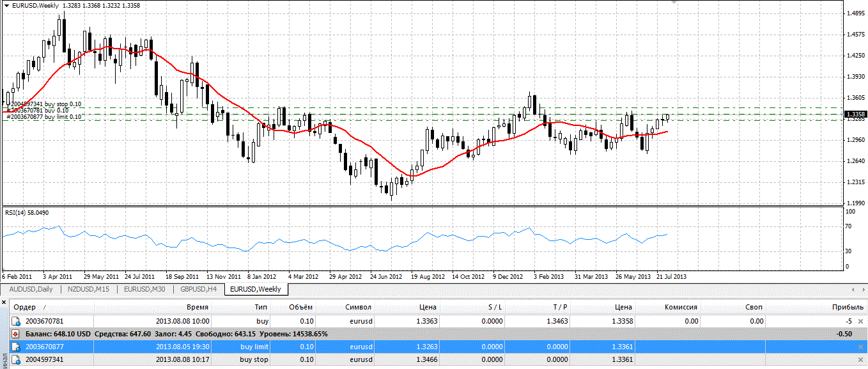
Task: Open the EURUSD,M30 chart tab
Action: click(x=146, y=289)
